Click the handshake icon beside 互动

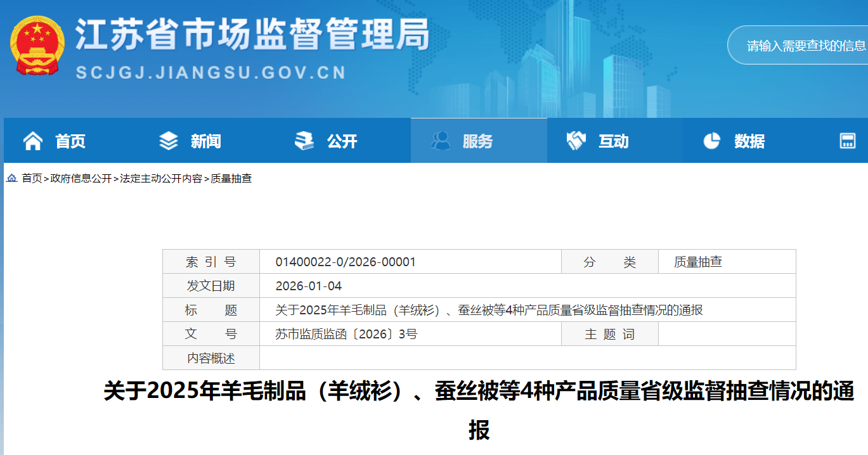point(576,141)
